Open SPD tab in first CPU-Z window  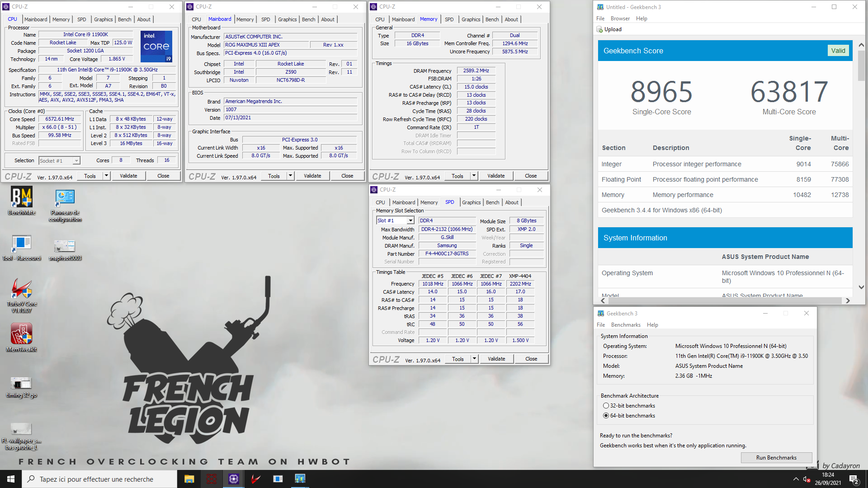[81, 19]
